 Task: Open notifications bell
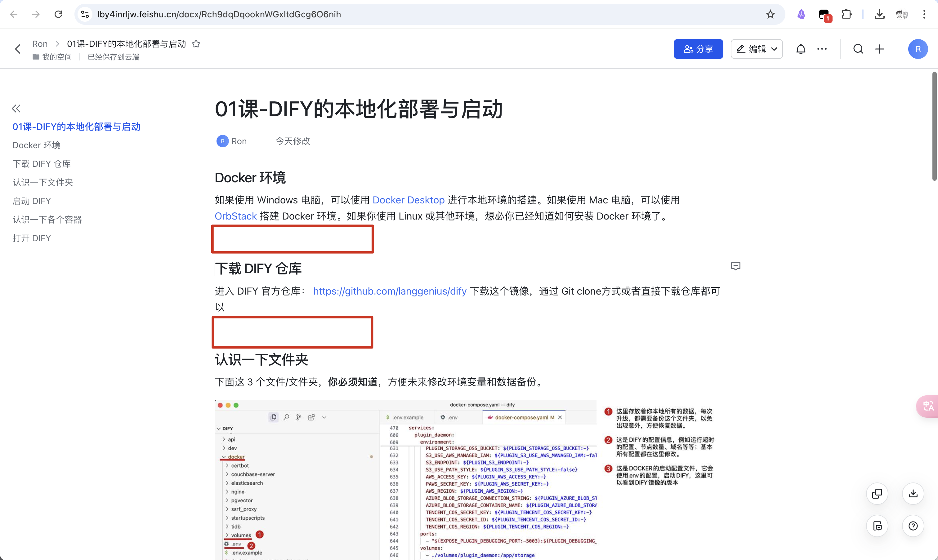(801, 49)
